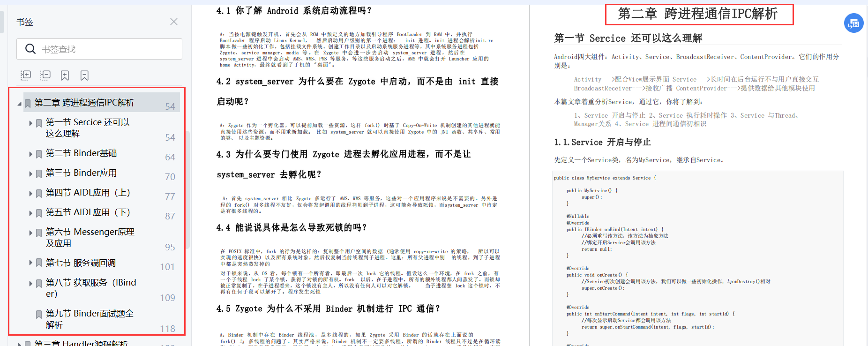Click heading 4.2 system_server 为什么要在 Zygote 中启动
Screen dimensions: 868x346
click(x=357, y=91)
